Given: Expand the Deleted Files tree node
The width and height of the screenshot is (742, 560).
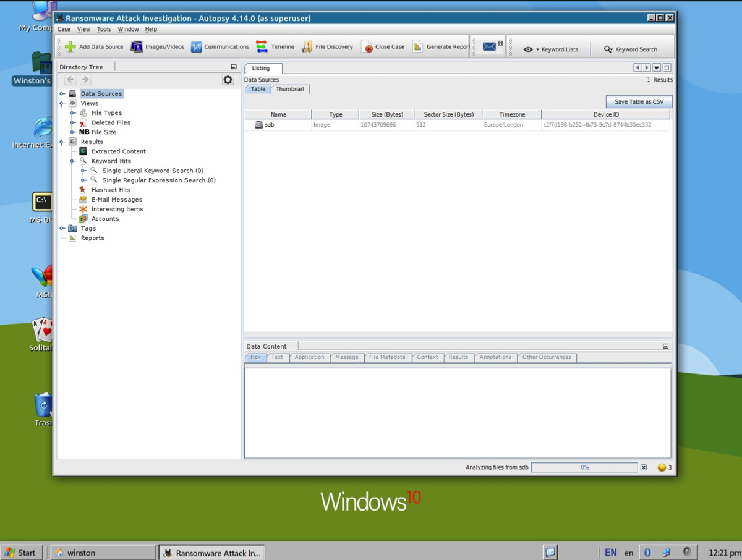Looking at the screenshot, I should tap(73, 122).
